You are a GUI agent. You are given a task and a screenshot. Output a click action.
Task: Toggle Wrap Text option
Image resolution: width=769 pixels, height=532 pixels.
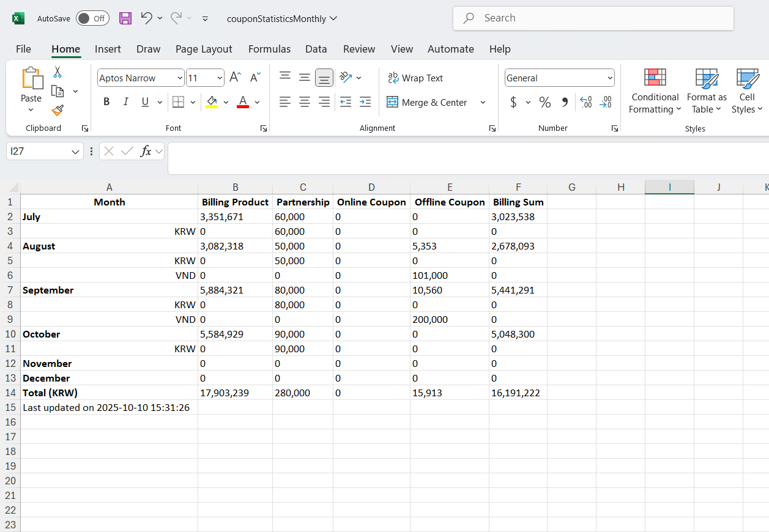click(x=415, y=78)
